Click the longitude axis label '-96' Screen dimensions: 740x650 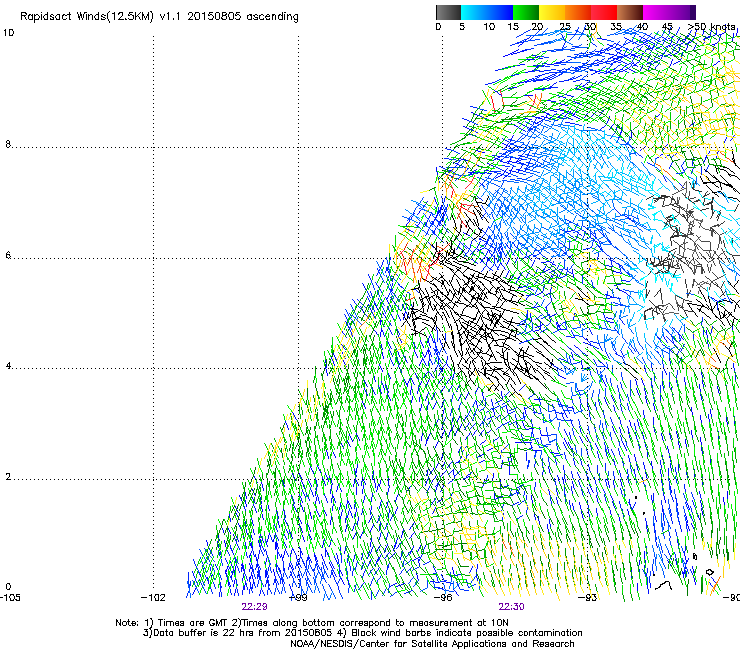(443, 597)
